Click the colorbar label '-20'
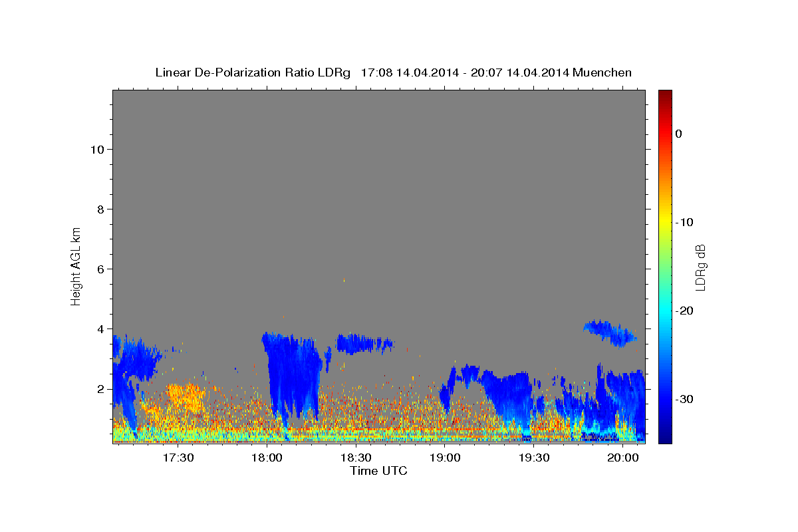The image size is (798, 532). [684, 311]
